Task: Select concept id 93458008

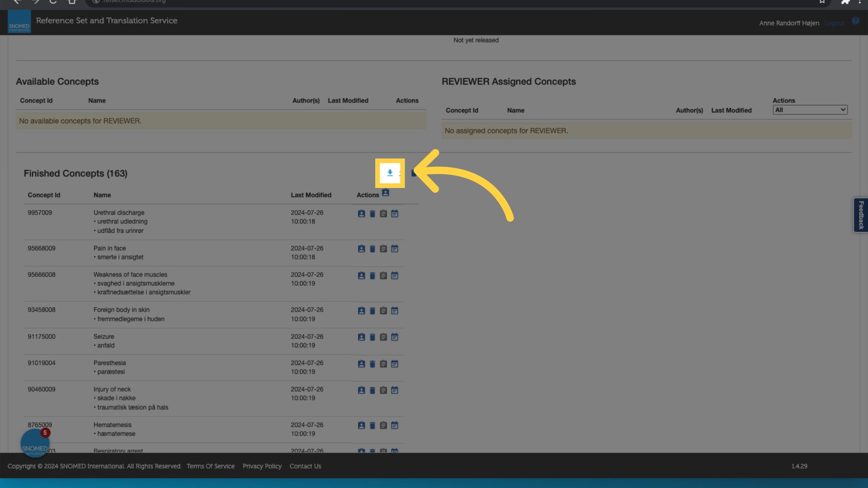Action: [42, 310]
